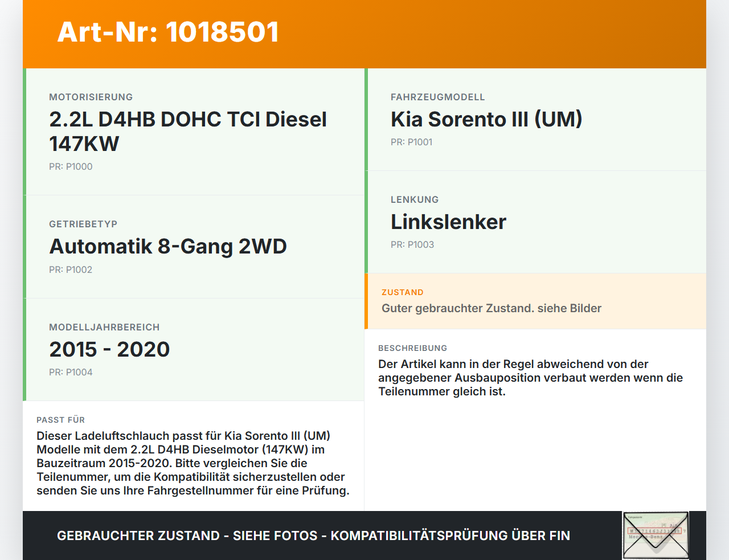Click Guter gebrauchter Zustand text
The image size is (729, 560).
491,308
